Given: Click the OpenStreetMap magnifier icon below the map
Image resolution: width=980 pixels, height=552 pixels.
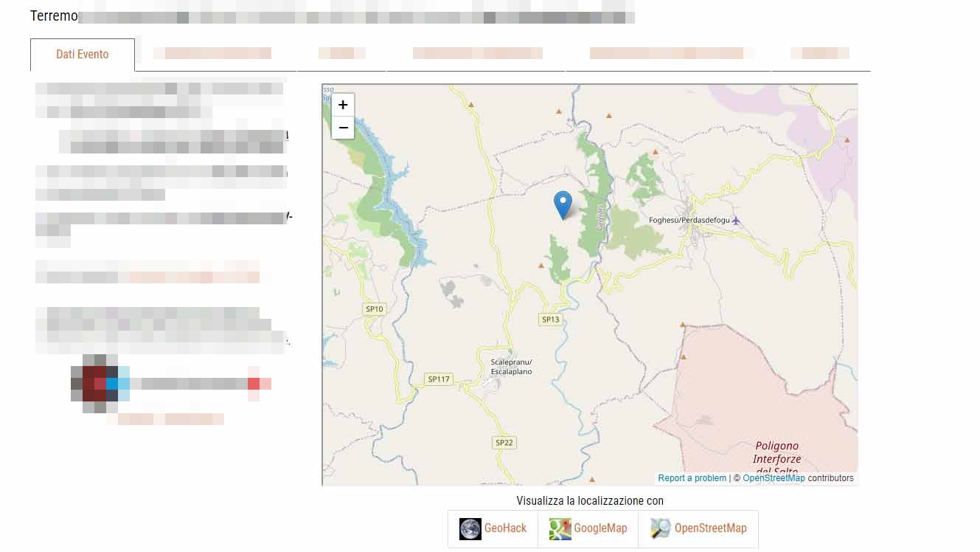Looking at the screenshot, I should pos(660,528).
